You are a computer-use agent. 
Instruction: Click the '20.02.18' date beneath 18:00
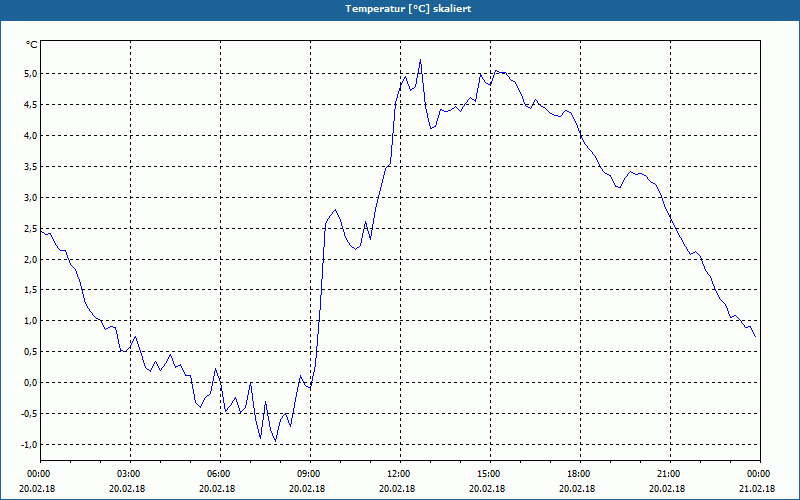578,489
